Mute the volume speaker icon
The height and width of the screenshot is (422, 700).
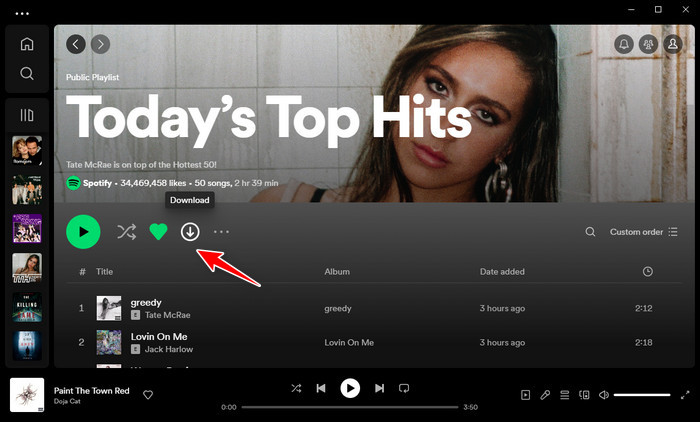click(x=604, y=395)
